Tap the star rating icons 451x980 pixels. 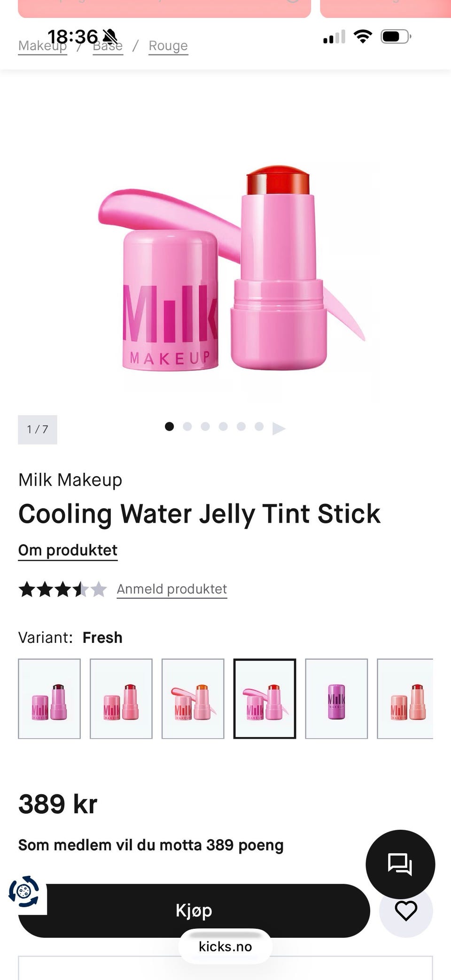coord(62,589)
